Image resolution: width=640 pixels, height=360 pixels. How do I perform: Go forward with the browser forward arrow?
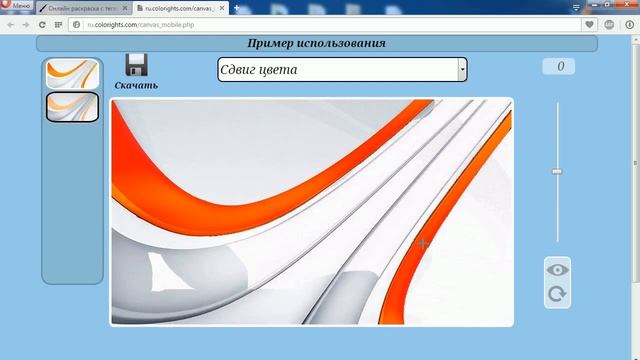[26, 25]
